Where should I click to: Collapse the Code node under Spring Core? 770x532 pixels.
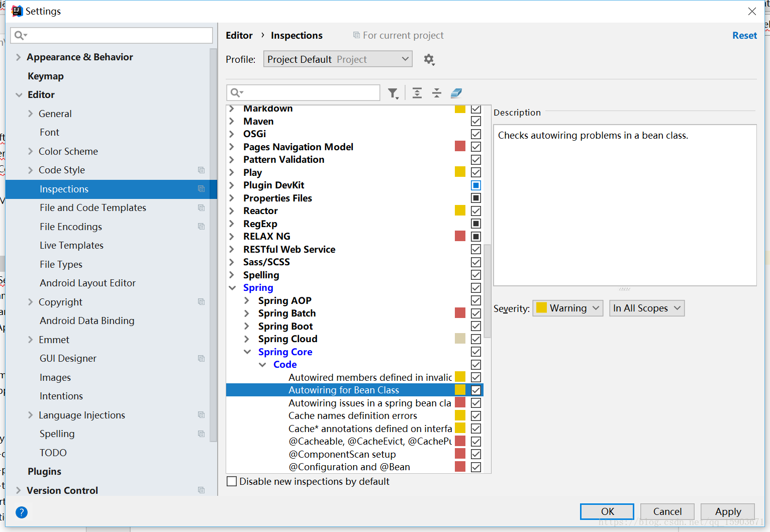[262, 365]
